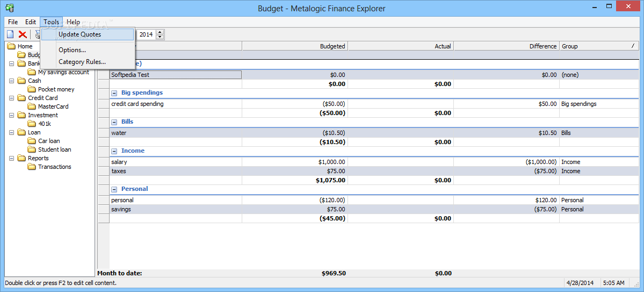644x292 pixels.
Task: Click the Investment folder icon
Action: click(x=21, y=115)
